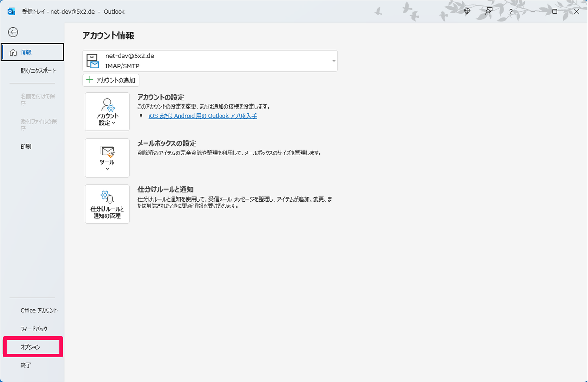Open help question mark icon
Viewport: 588px width, 382px height.
(511, 11)
